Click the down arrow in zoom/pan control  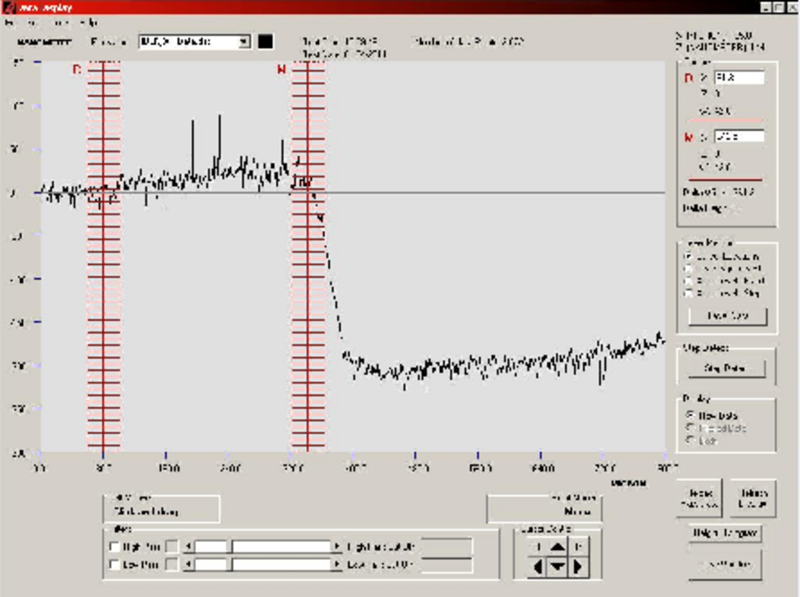tap(558, 568)
